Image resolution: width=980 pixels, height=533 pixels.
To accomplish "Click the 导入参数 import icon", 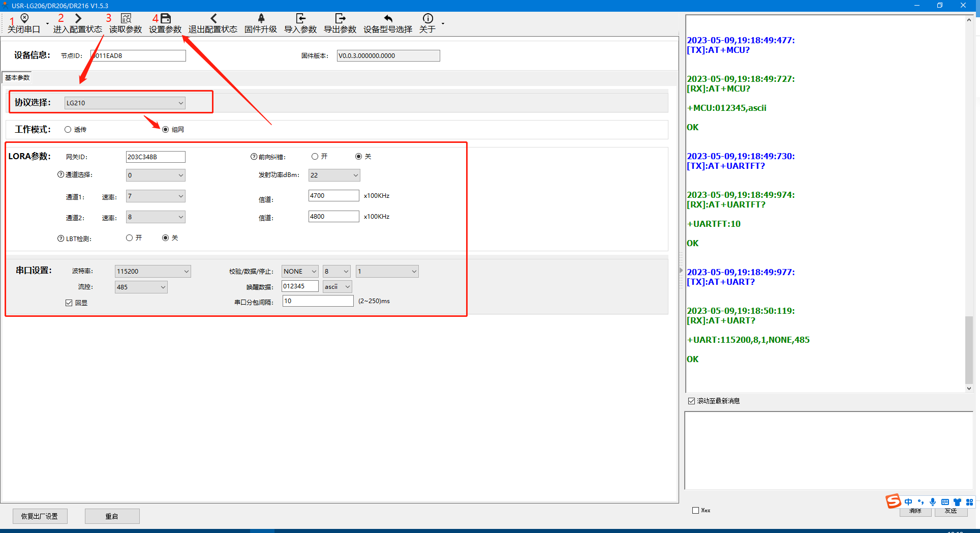I will pos(300,19).
